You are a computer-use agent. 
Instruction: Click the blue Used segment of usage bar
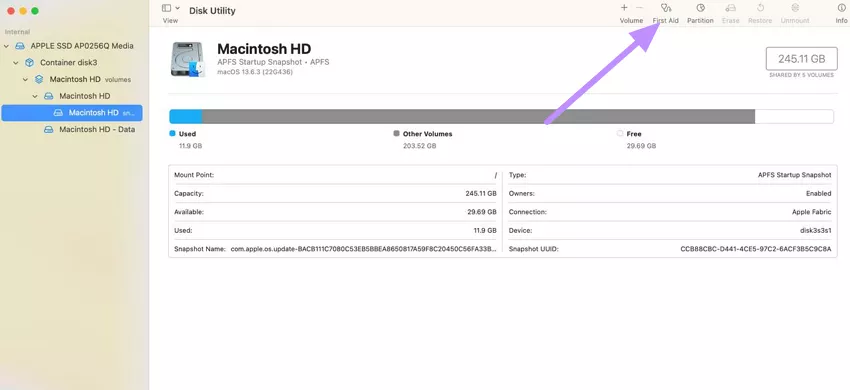[x=186, y=116]
